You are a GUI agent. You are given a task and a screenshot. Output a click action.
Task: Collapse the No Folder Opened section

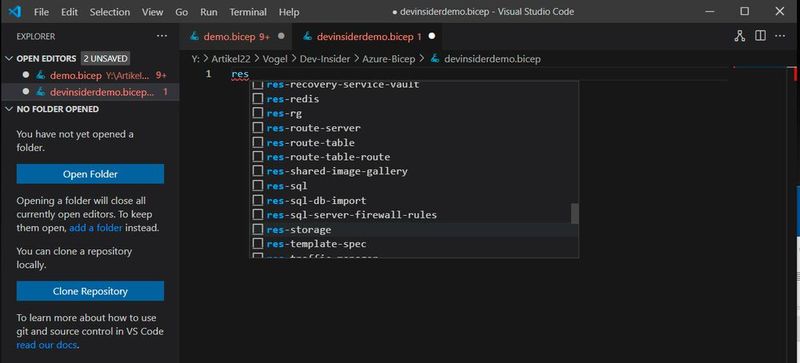point(9,109)
